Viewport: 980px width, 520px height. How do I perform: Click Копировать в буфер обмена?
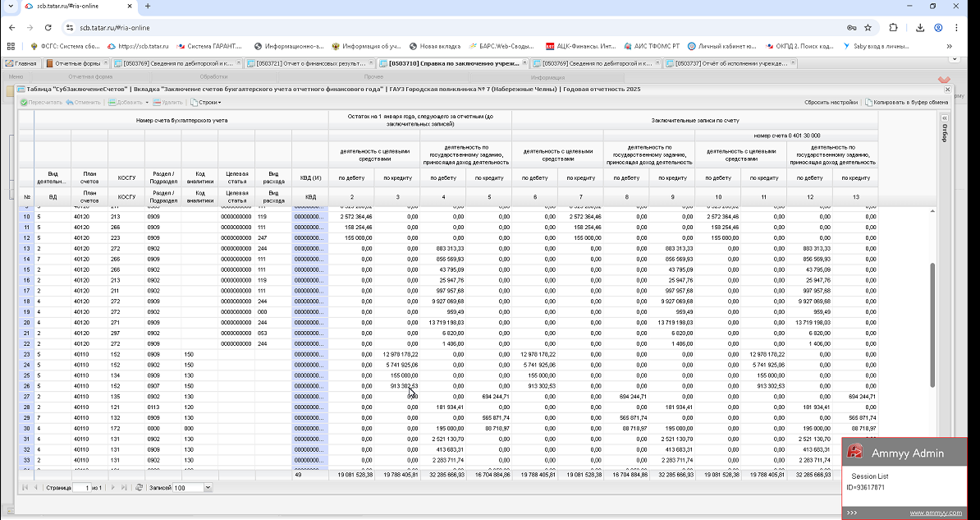906,103
